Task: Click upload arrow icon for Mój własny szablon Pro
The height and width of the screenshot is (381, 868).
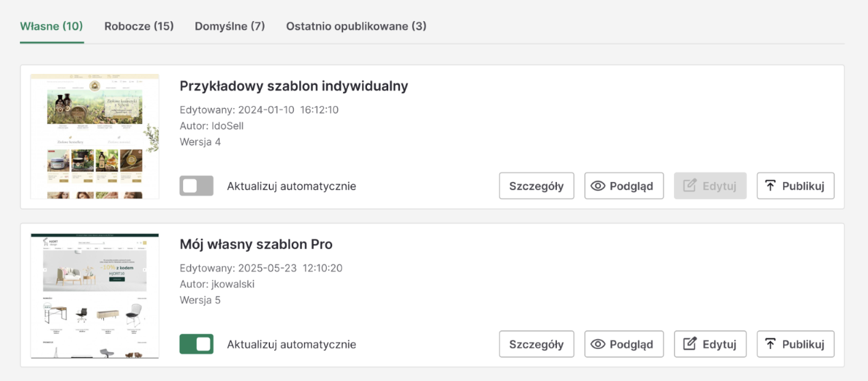Action: [x=770, y=344]
